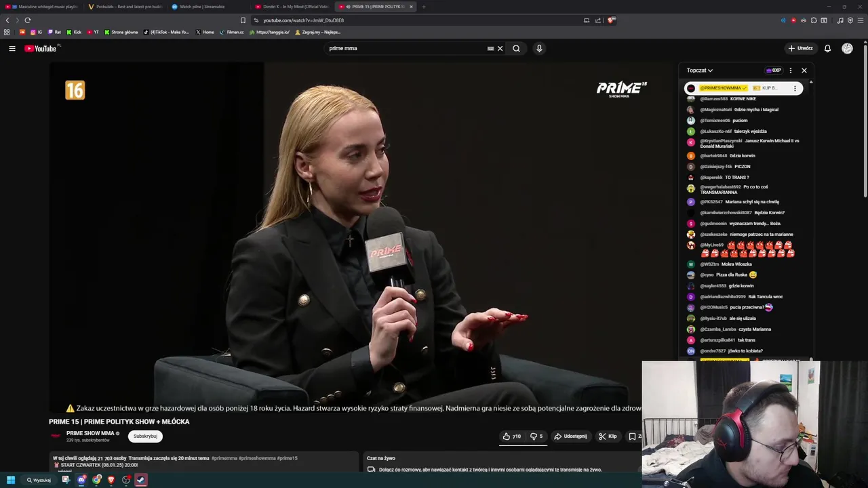
Task: Open the Klip scissors button
Action: coord(608,436)
